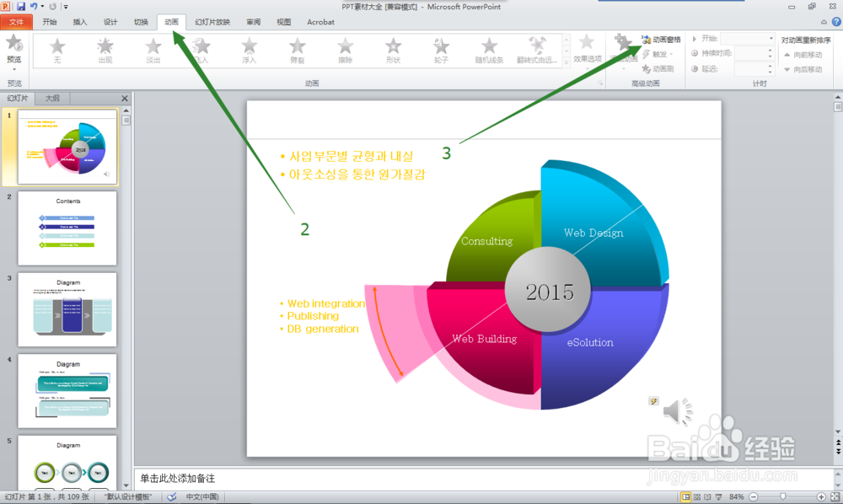Apply the 轮子 (Wheel) animation effect
The image size is (843, 504).
pyautogui.click(x=441, y=51)
